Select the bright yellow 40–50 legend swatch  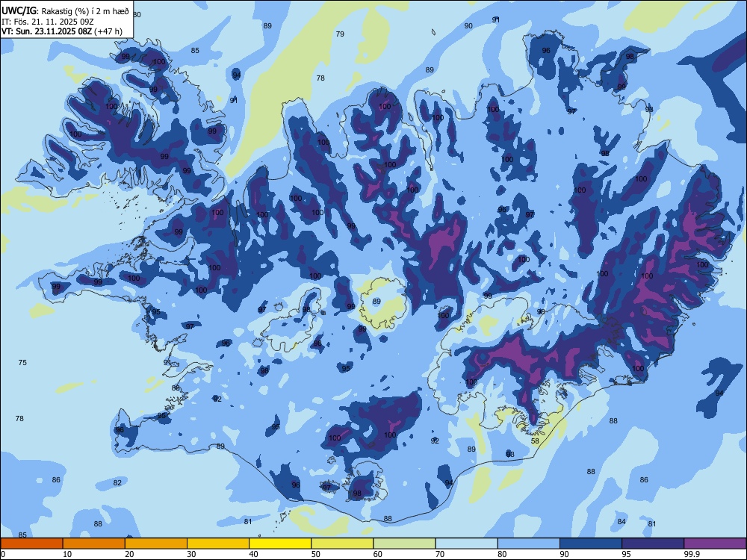(x=280, y=544)
